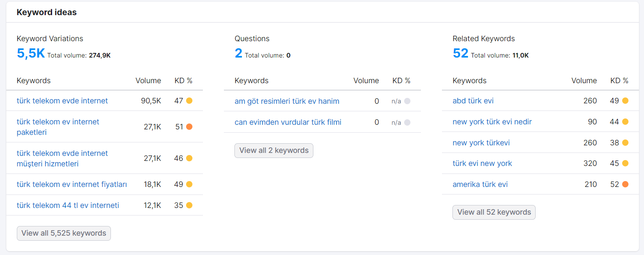Click the Related Keywords count 52
Viewport: 644px width, 255px height.
tap(460, 53)
